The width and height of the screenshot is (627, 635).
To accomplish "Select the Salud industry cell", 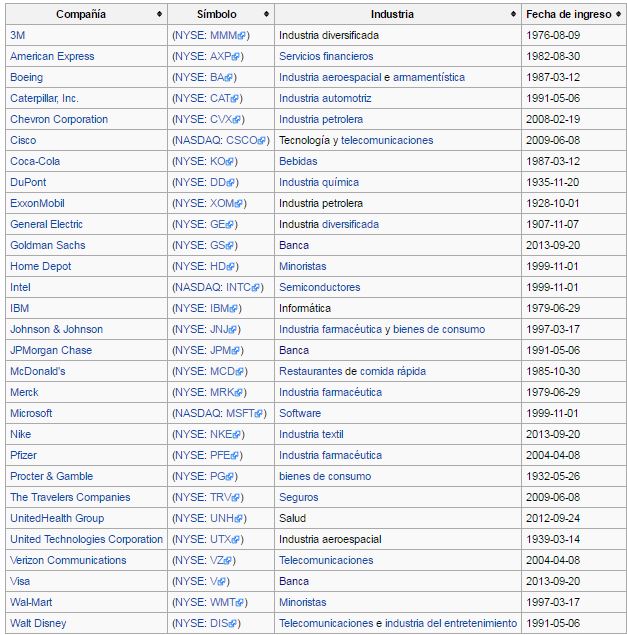I will point(292,518).
